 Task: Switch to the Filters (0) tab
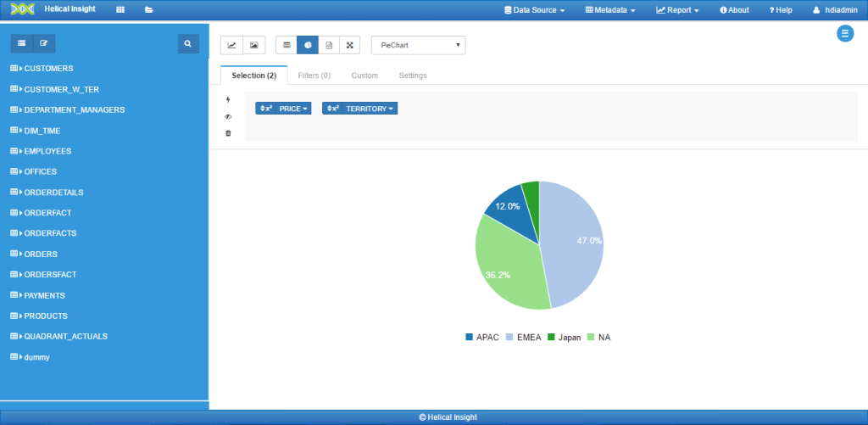314,75
